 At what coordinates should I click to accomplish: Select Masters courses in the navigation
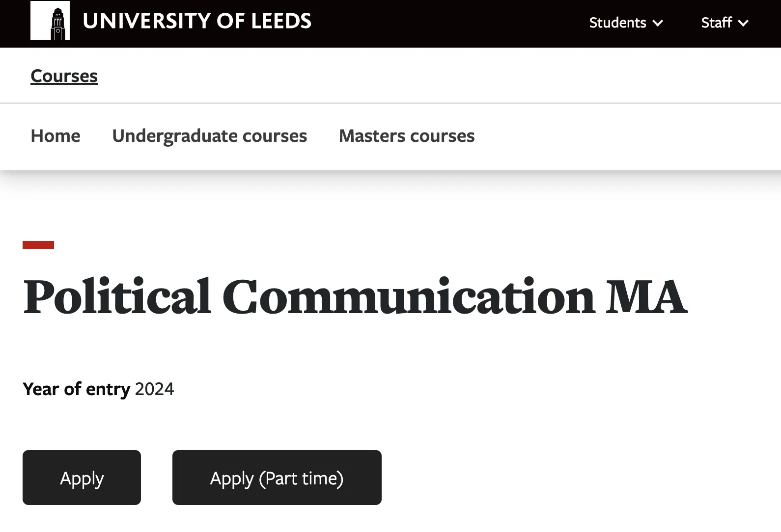[x=407, y=136]
